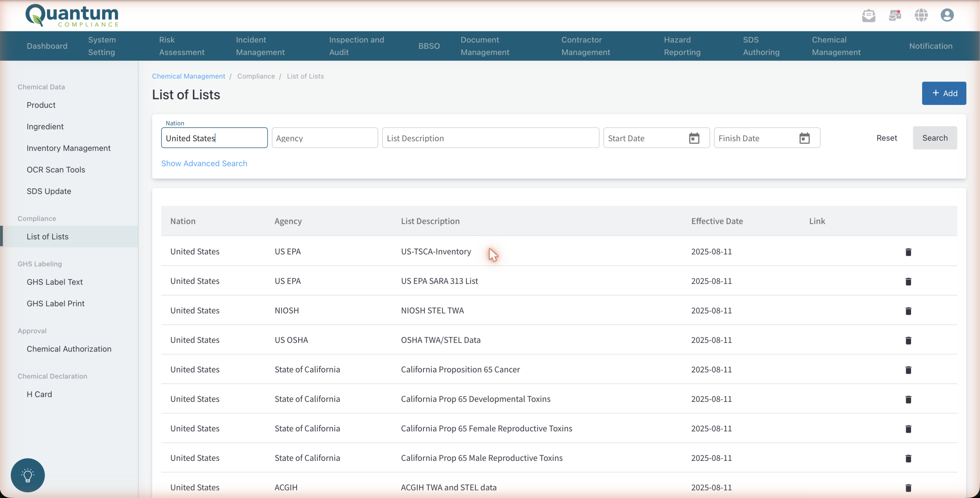Reset the search filters
Image resolution: width=980 pixels, height=498 pixels.
[x=887, y=138]
